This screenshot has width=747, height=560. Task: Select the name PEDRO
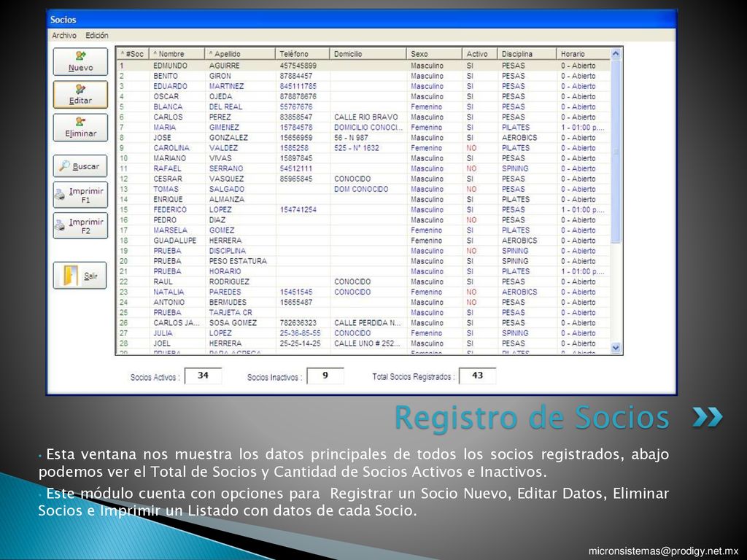coord(165,220)
